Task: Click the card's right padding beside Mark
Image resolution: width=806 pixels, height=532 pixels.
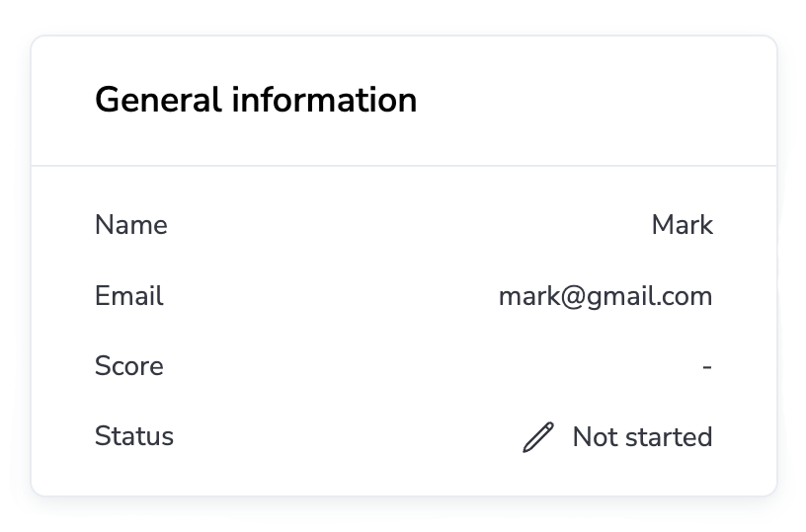Action: 746,225
